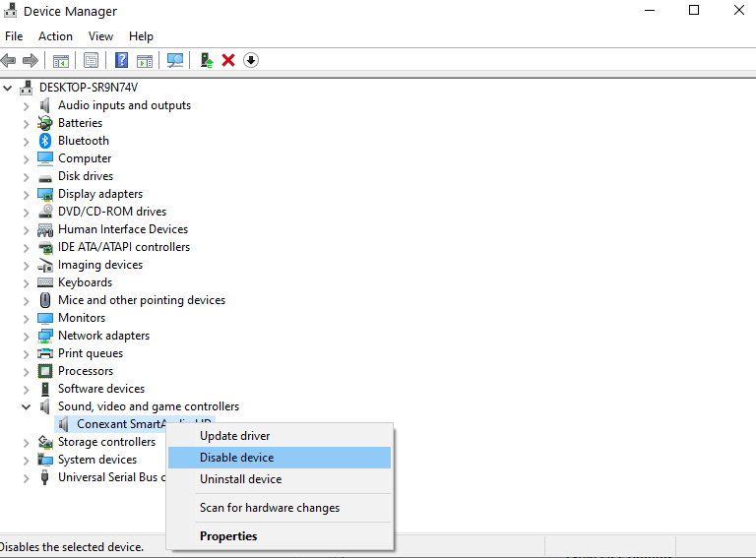The image size is (756, 558).
Task: Select the Keyboards label
Action: (x=85, y=282)
